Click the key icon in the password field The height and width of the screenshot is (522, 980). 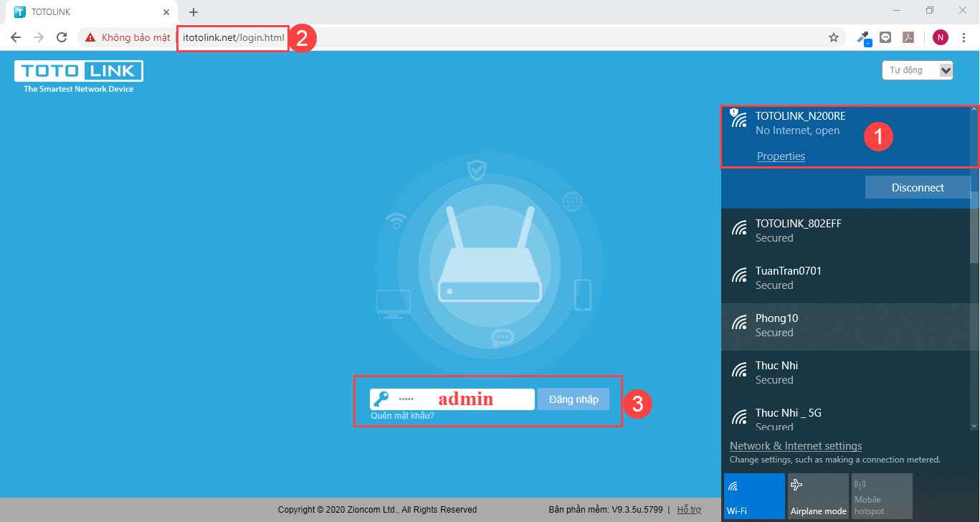point(381,399)
